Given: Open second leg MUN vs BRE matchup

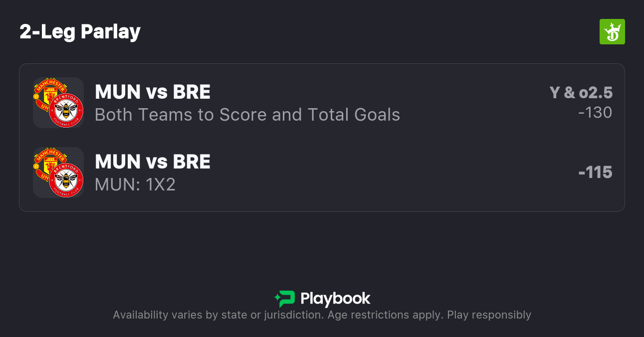Looking at the screenshot, I should coord(153,162).
